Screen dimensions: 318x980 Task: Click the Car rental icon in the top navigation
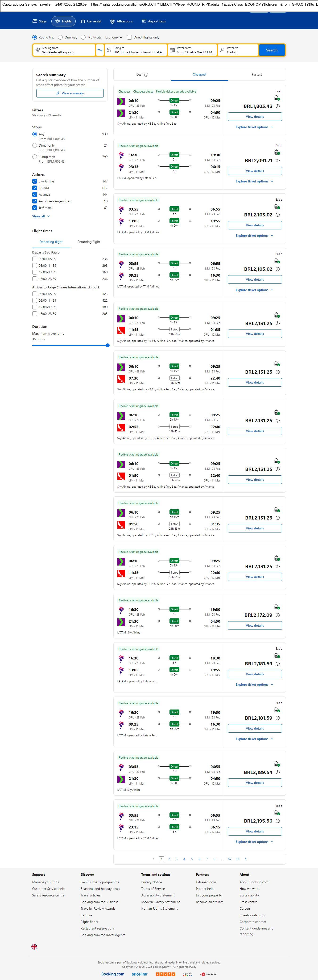pyautogui.click(x=83, y=21)
